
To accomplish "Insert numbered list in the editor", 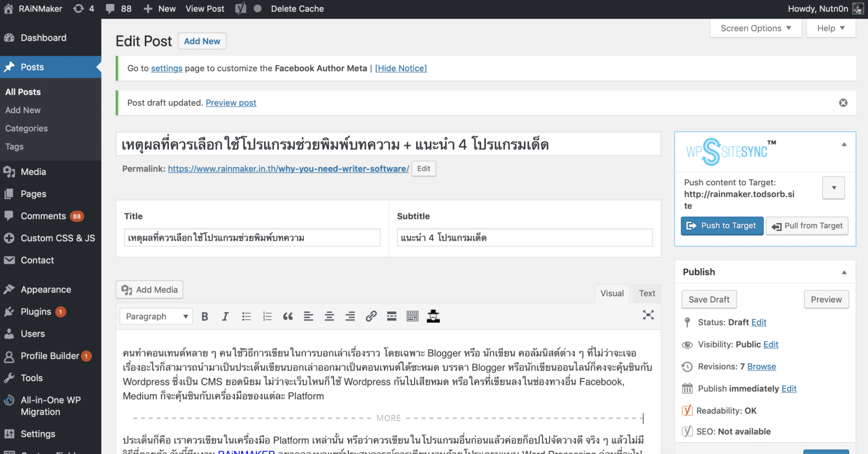I will point(267,317).
